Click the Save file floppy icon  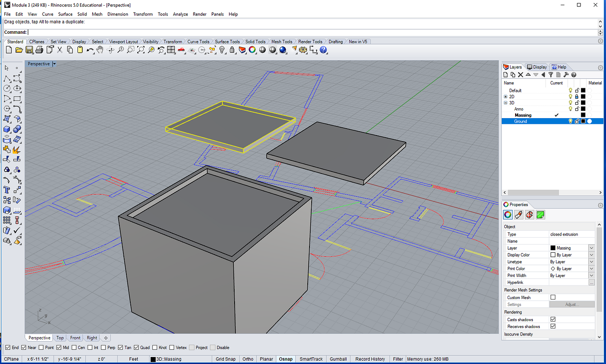point(29,50)
